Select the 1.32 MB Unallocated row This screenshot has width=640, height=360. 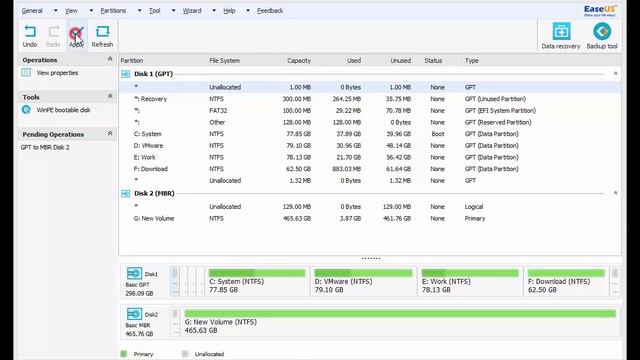point(370,180)
